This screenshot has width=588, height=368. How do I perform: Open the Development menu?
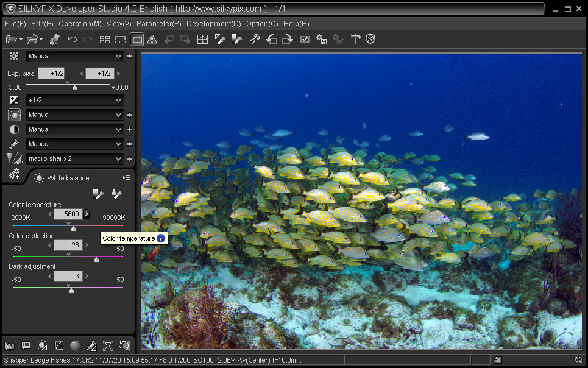click(213, 24)
